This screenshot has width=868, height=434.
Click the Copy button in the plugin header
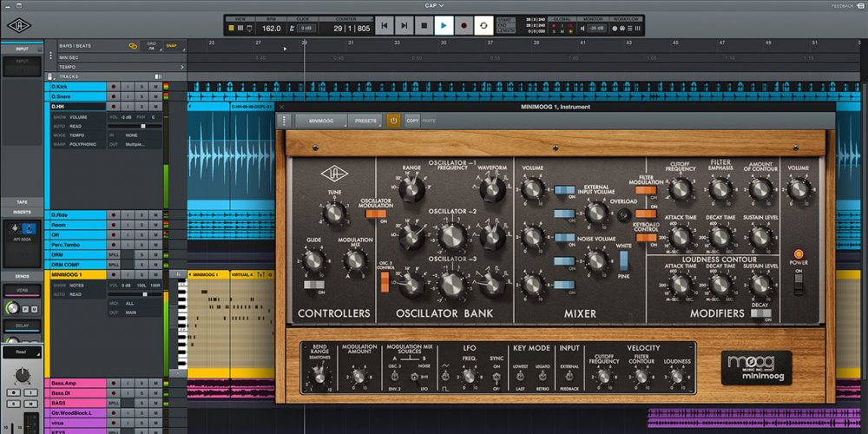[x=412, y=121]
